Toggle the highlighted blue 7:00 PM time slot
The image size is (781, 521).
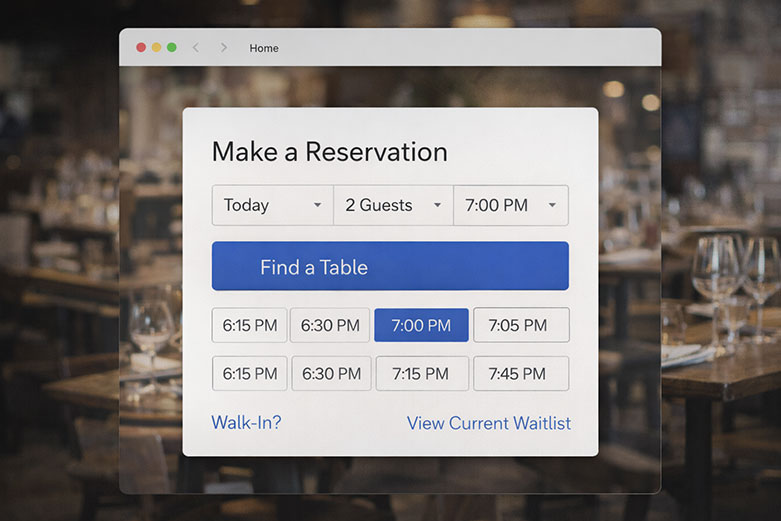click(x=421, y=325)
